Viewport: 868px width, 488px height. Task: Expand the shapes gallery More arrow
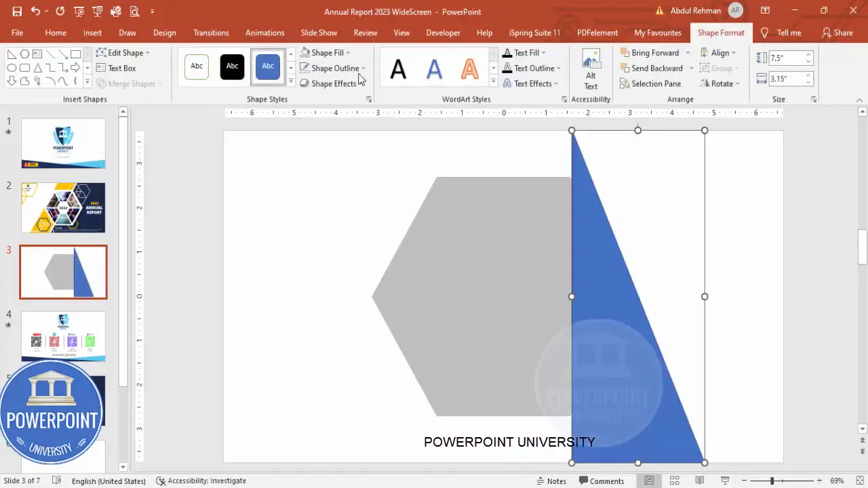pos(87,81)
